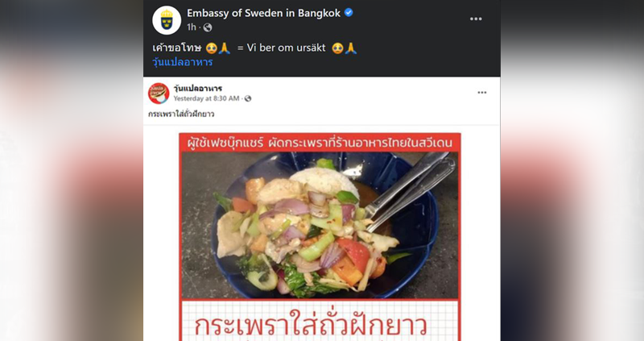
Task: Click the globe audience icon beside 1h
Action: pyautogui.click(x=208, y=27)
